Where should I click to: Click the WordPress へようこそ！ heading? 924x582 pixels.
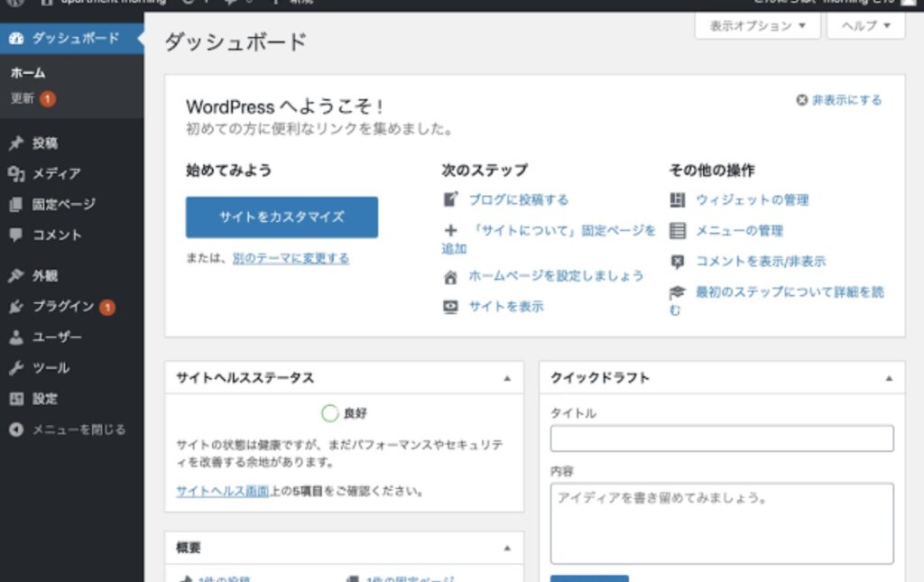coord(286,106)
